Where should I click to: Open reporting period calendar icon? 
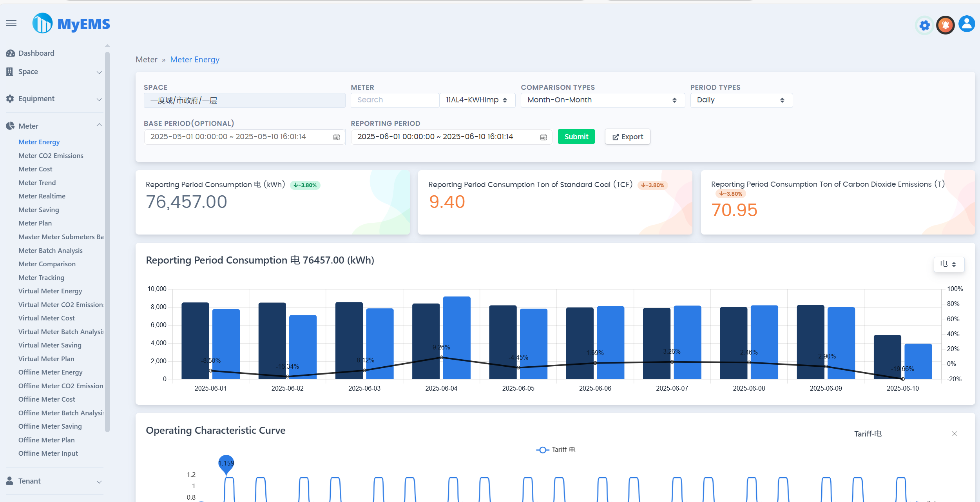(x=543, y=137)
